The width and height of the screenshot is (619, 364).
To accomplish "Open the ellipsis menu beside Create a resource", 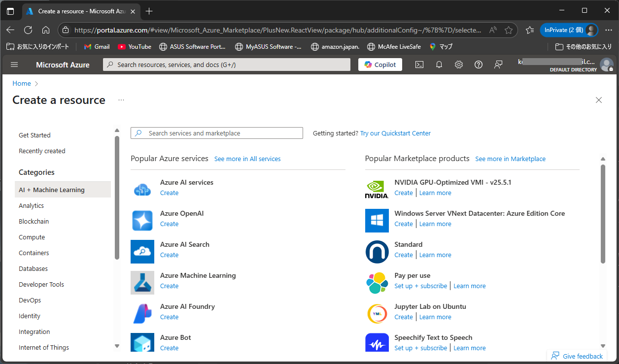I will (x=121, y=100).
